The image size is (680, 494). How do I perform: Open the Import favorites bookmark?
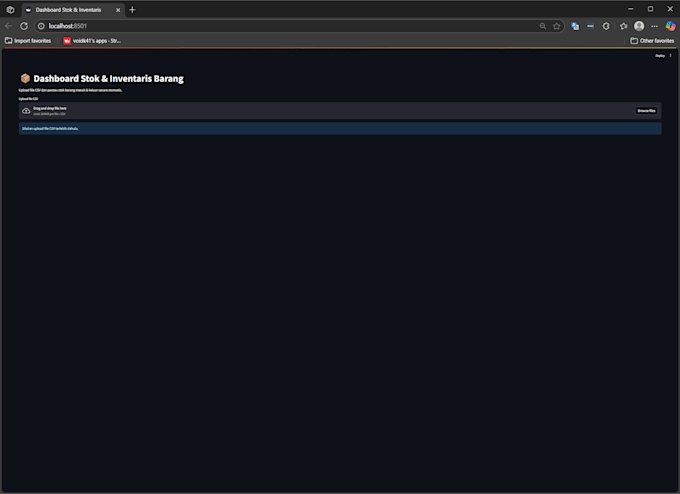[28, 41]
